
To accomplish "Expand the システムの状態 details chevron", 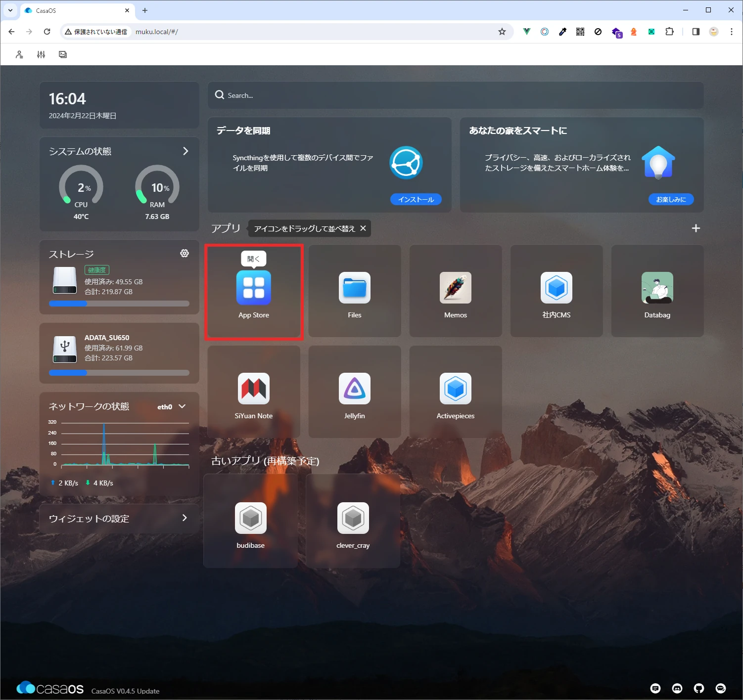I will point(186,151).
